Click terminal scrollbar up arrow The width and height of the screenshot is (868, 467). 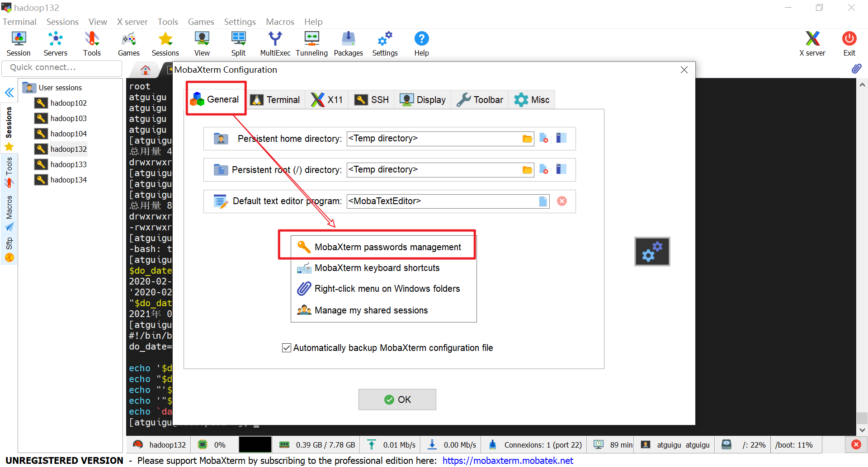[862, 84]
